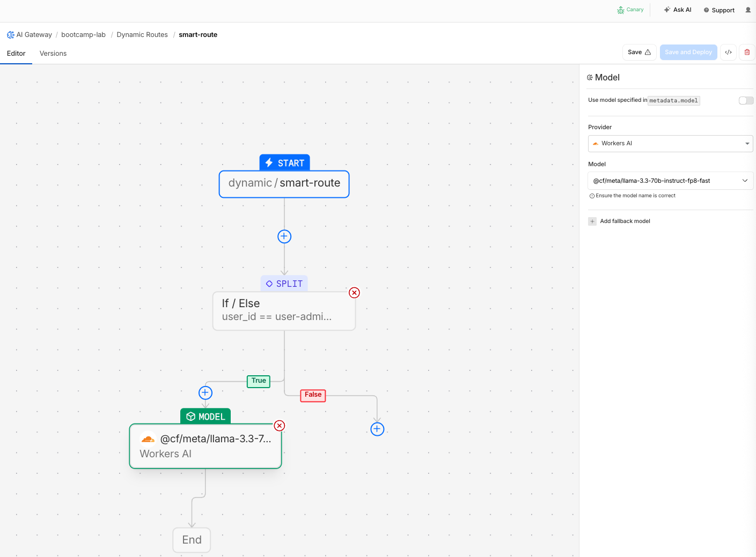Click the Canary bug icon
Image resolution: width=756 pixels, height=557 pixels.
tap(620, 10)
